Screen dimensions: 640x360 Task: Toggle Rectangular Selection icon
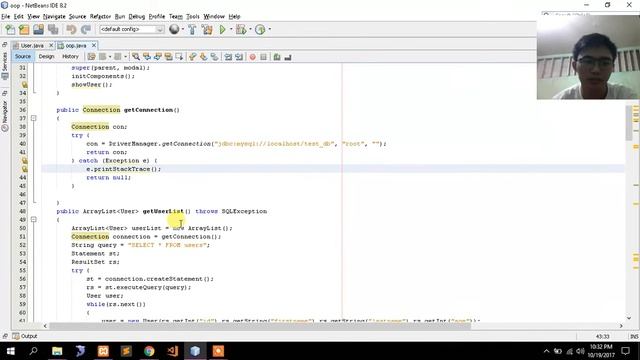(179, 57)
